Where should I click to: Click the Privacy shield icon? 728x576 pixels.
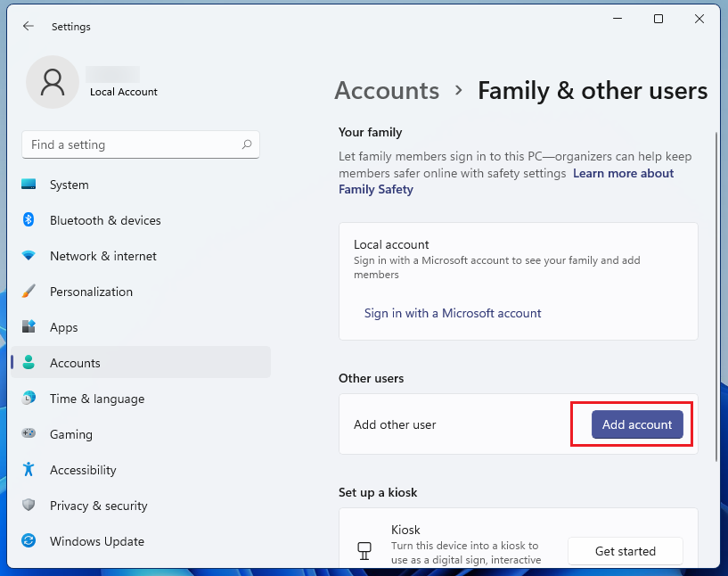(x=29, y=505)
